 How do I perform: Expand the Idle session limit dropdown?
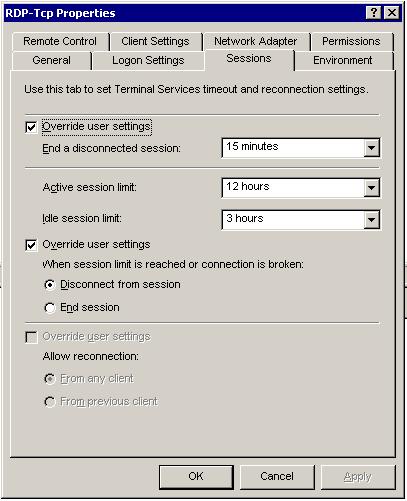pyautogui.click(x=371, y=219)
